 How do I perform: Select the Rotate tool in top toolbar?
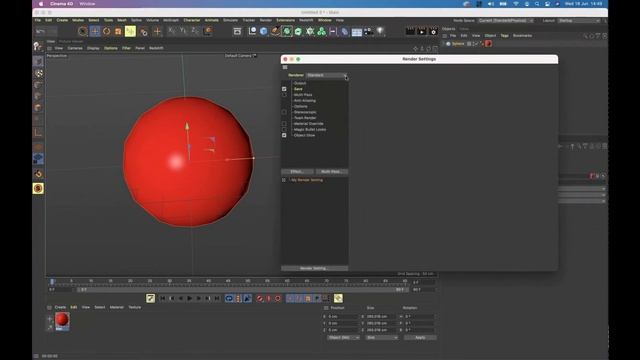(107, 31)
